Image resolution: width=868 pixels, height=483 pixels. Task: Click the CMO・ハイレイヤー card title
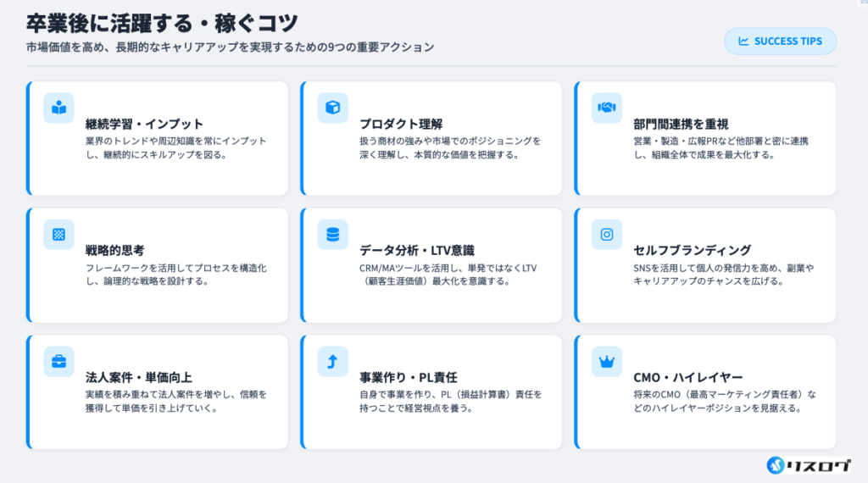pyautogui.click(x=687, y=378)
